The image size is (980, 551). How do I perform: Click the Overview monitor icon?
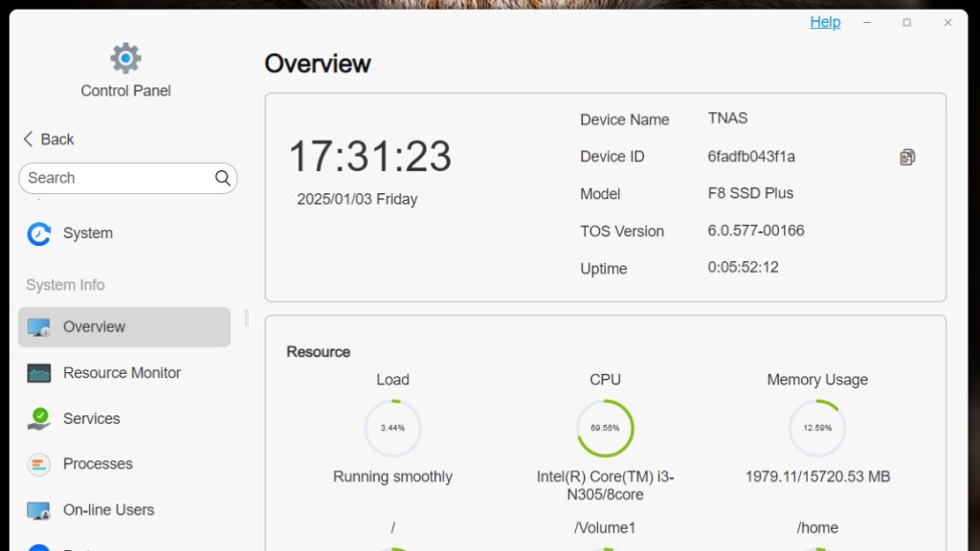point(38,327)
